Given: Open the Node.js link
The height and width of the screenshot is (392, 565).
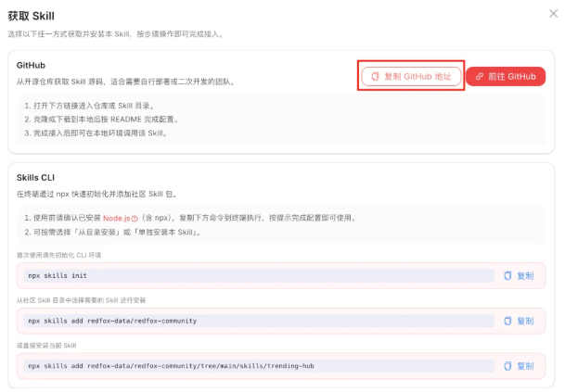Looking at the screenshot, I should pyautogui.click(x=121, y=218).
